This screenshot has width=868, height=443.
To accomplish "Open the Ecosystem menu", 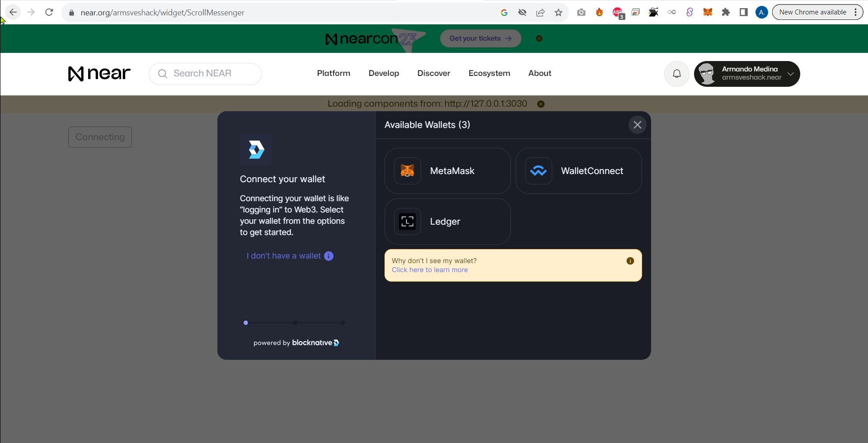I will pyautogui.click(x=489, y=73).
